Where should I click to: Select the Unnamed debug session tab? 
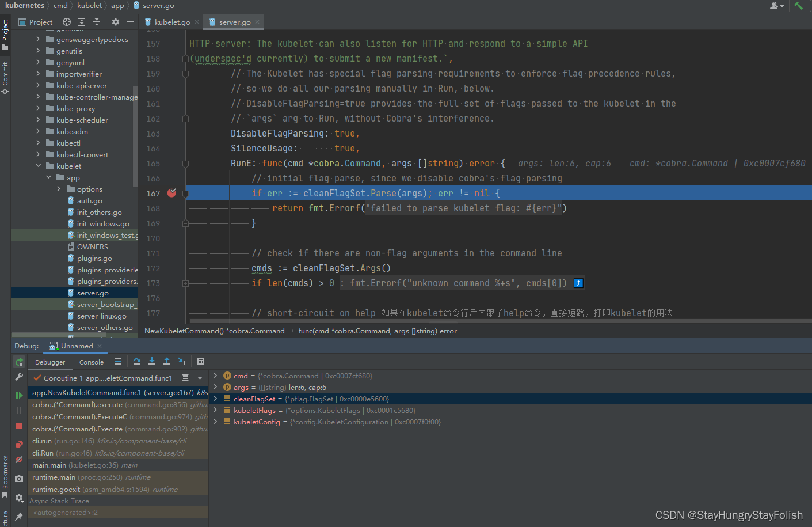(x=77, y=346)
